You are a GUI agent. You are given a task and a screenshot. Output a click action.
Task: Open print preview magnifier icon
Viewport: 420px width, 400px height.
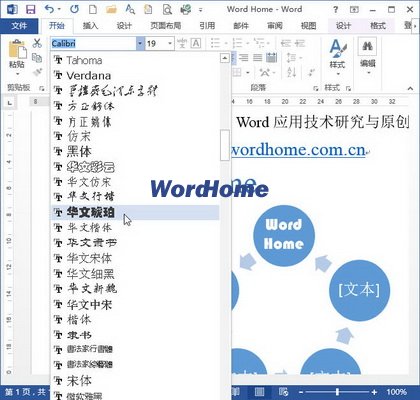coord(167,10)
